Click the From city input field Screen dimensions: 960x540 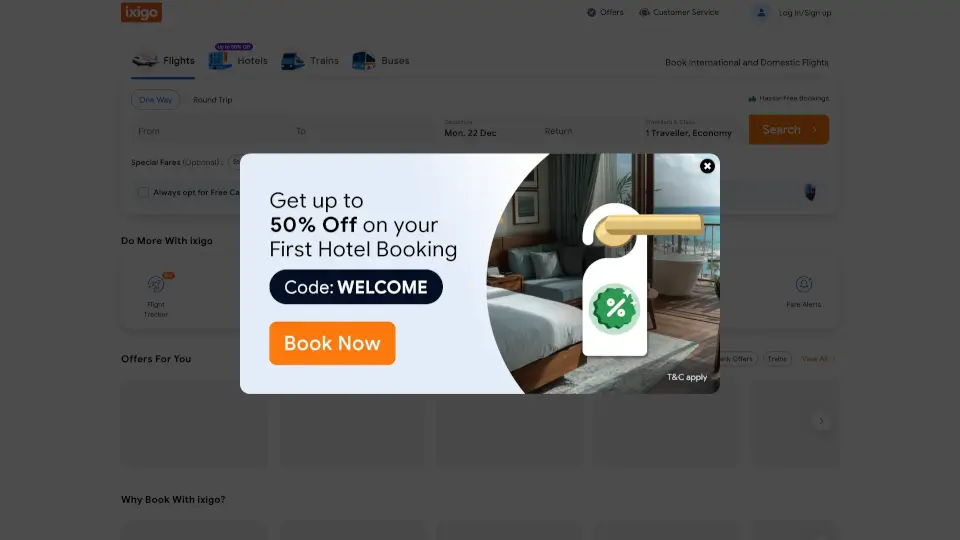209,131
